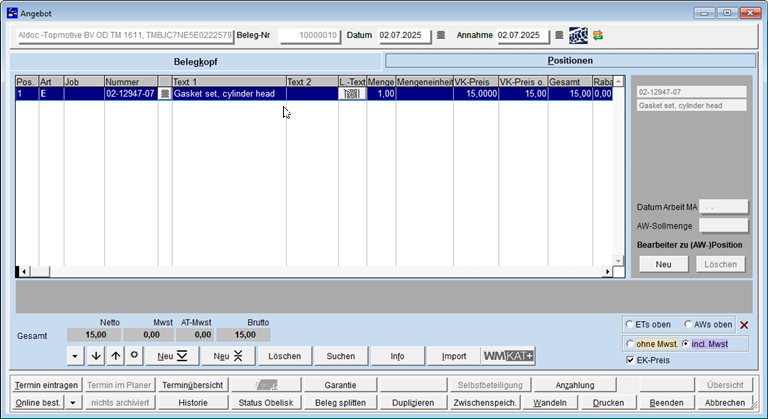Open the WMKAT+ catalog
The height and width of the screenshot is (419, 768).
508,356
